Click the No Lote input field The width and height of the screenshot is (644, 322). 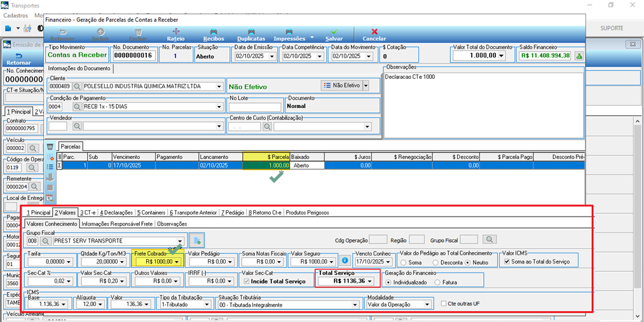coord(255,107)
